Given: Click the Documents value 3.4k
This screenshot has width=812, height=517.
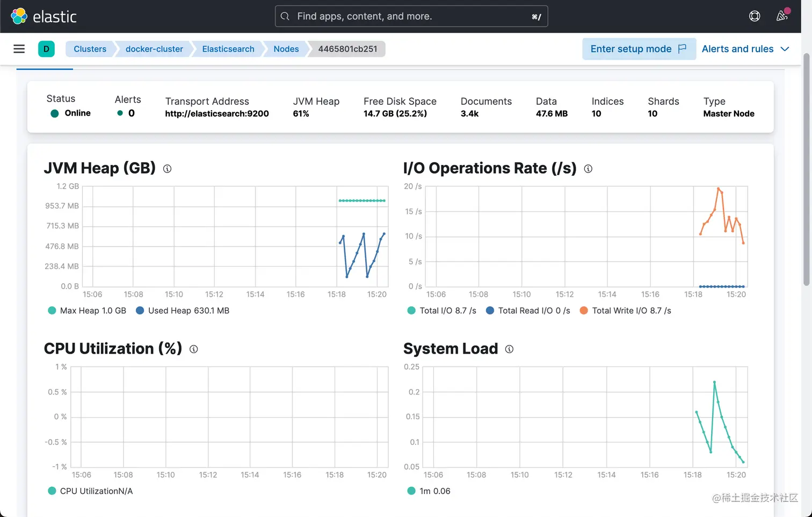Looking at the screenshot, I should click(x=469, y=114).
